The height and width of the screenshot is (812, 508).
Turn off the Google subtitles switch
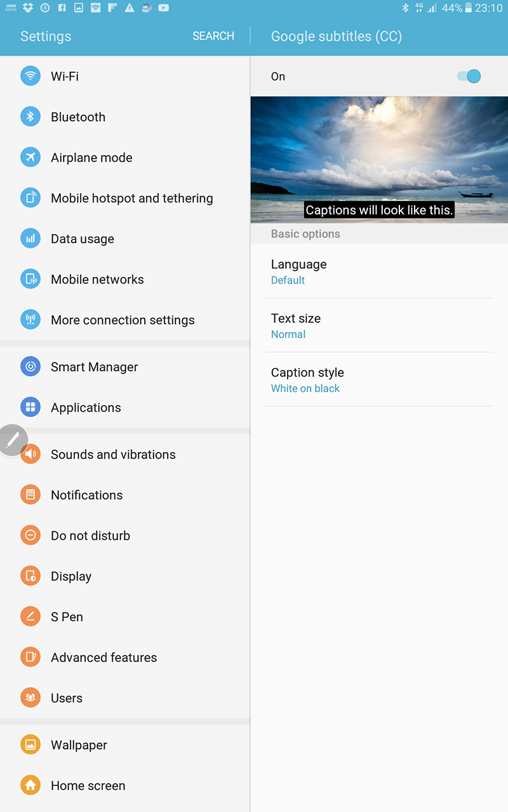click(469, 76)
